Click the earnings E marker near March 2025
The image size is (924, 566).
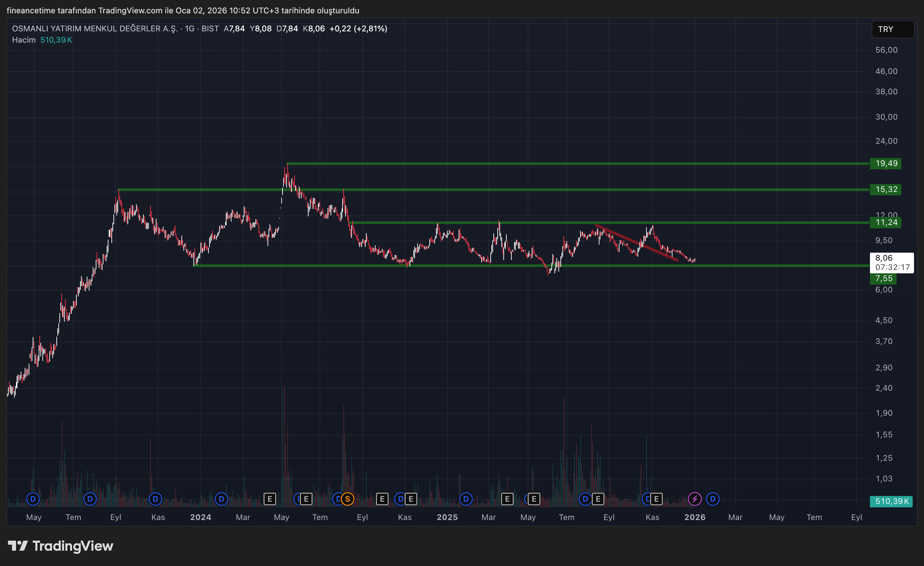click(507, 499)
